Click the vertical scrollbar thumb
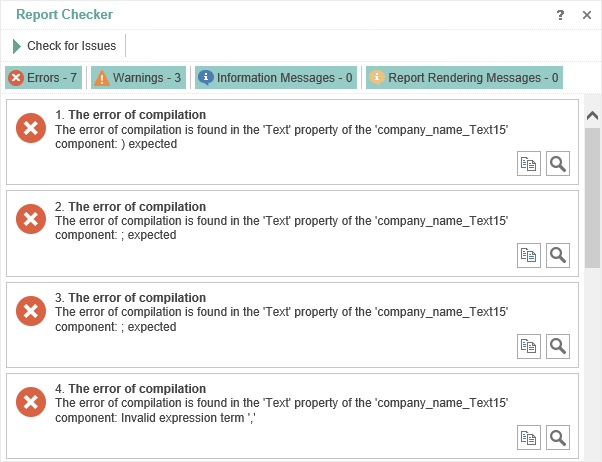 pyautogui.click(x=592, y=195)
